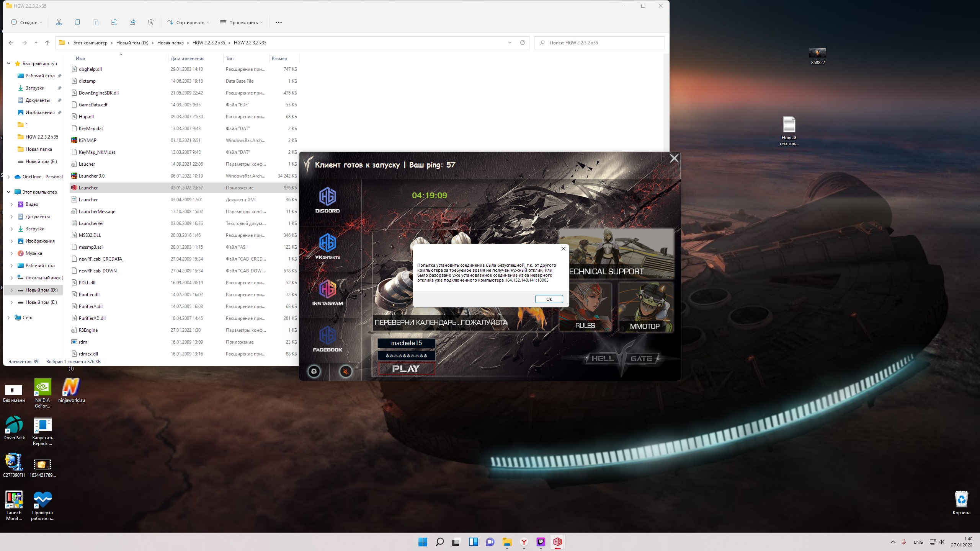Open the three-dots more options menu
This screenshot has width=980, height=551.
(x=279, y=22)
